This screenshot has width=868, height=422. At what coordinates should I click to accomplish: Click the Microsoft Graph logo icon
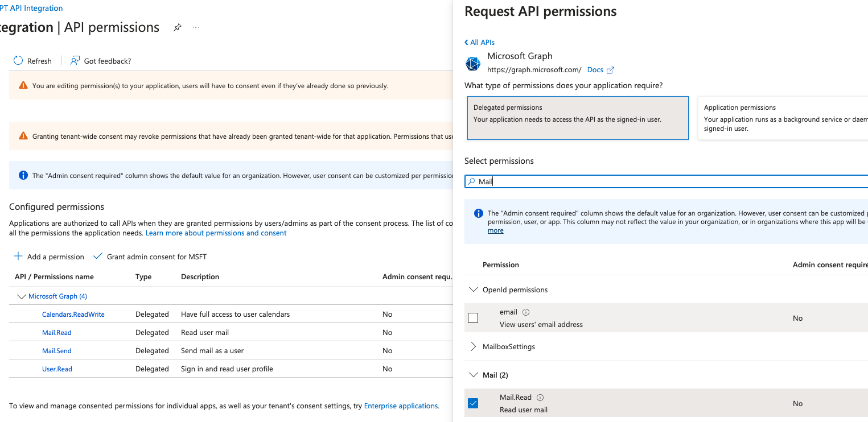(472, 63)
